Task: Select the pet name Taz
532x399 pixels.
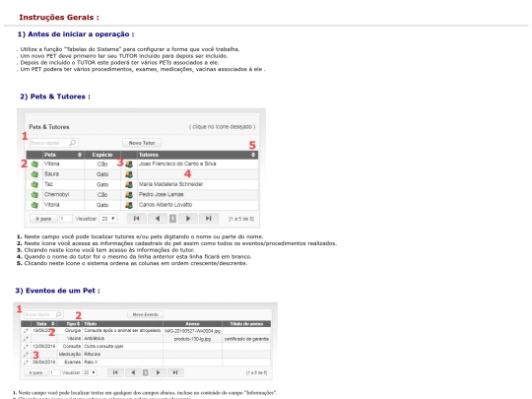Action: pos(48,184)
